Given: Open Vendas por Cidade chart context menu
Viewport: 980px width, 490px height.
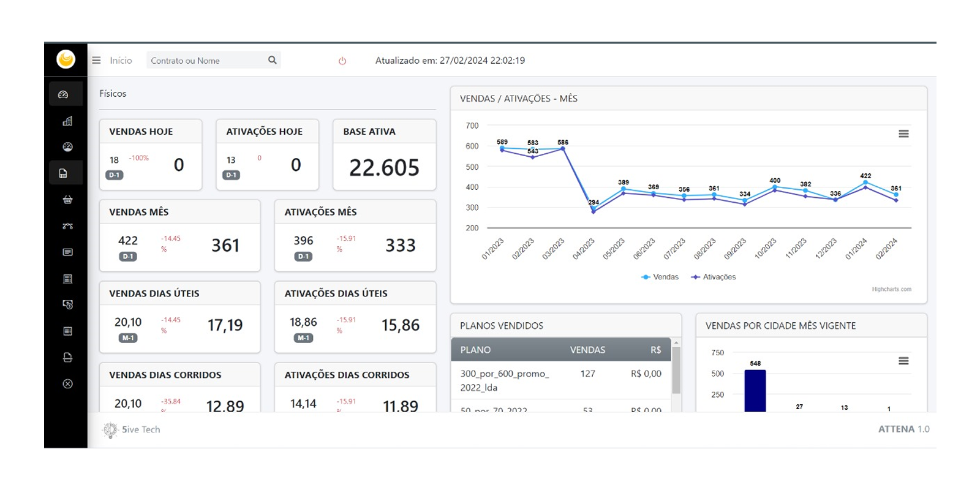Looking at the screenshot, I should (x=903, y=361).
